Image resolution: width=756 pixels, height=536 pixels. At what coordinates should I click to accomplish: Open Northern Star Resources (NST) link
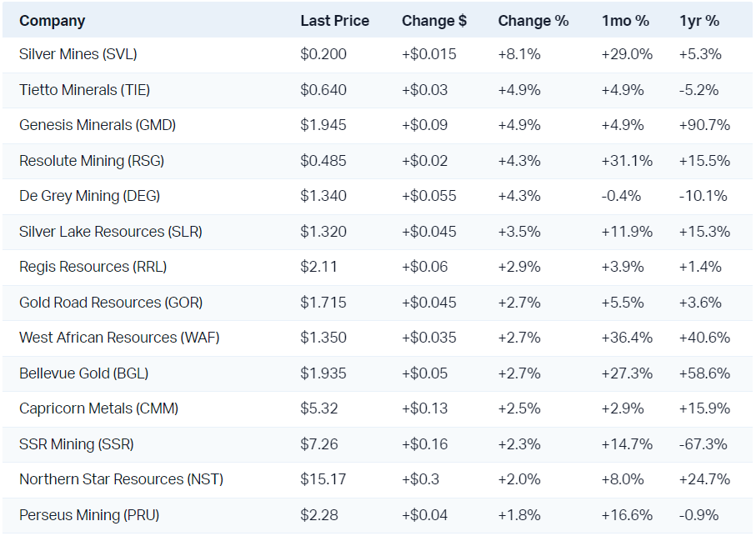[121, 479]
